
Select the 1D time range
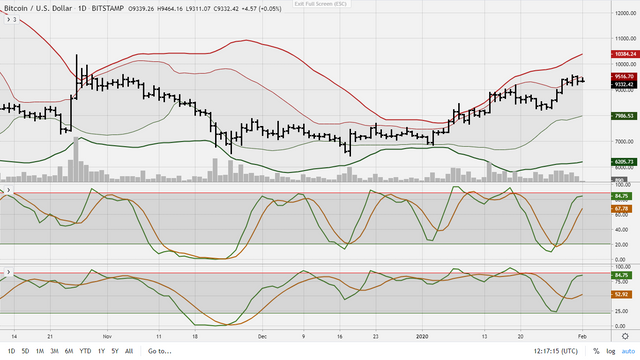click(x=11, y=351)
